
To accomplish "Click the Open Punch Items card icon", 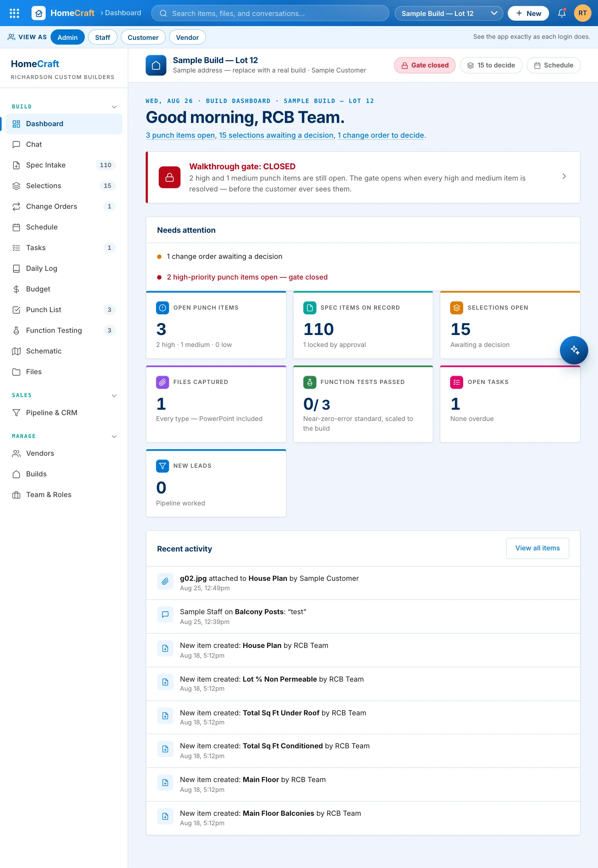I will pyautogui.click(x=162, y=308).
